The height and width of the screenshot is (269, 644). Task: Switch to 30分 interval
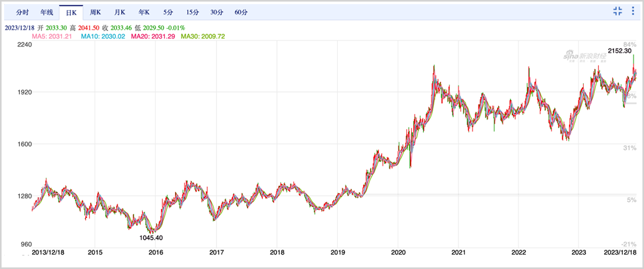pyautogui.click(x=216, y=12)
